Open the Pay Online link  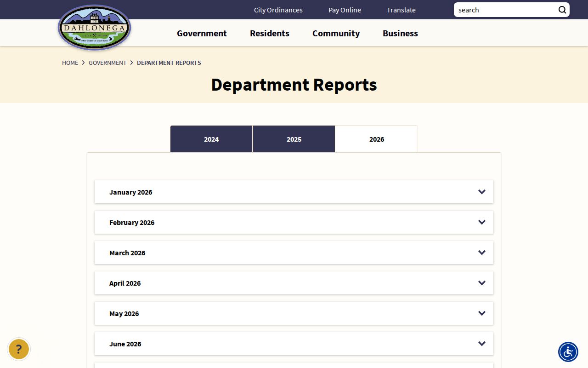coord(345,10)
